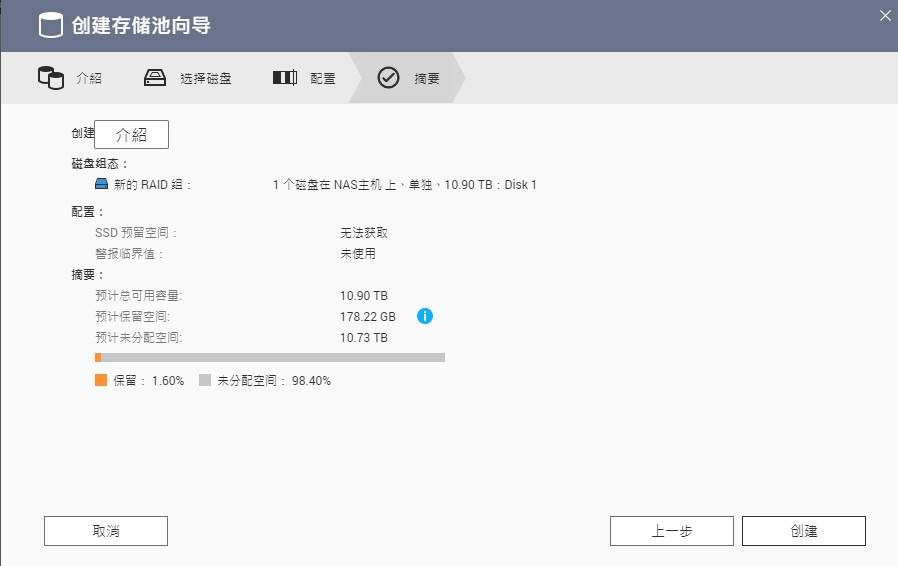Click the gray 未分配空间 legend swatch

[x=205, y=380]
